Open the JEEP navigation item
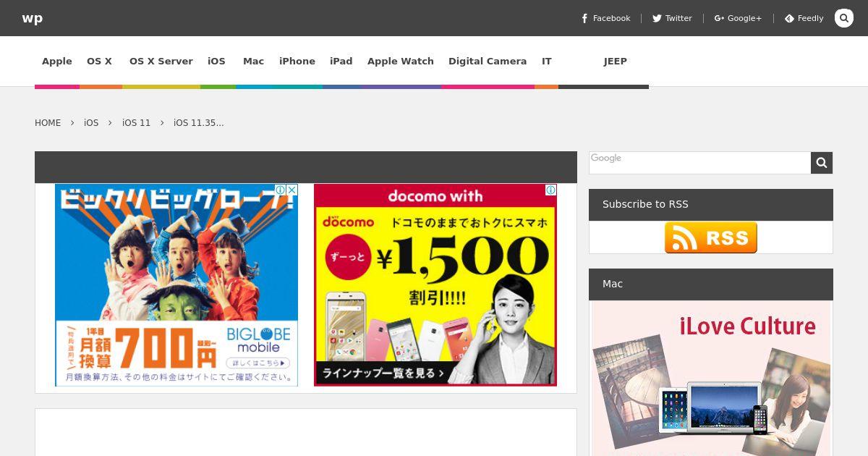This screenshot has width=868, height=456. point(616,62)
